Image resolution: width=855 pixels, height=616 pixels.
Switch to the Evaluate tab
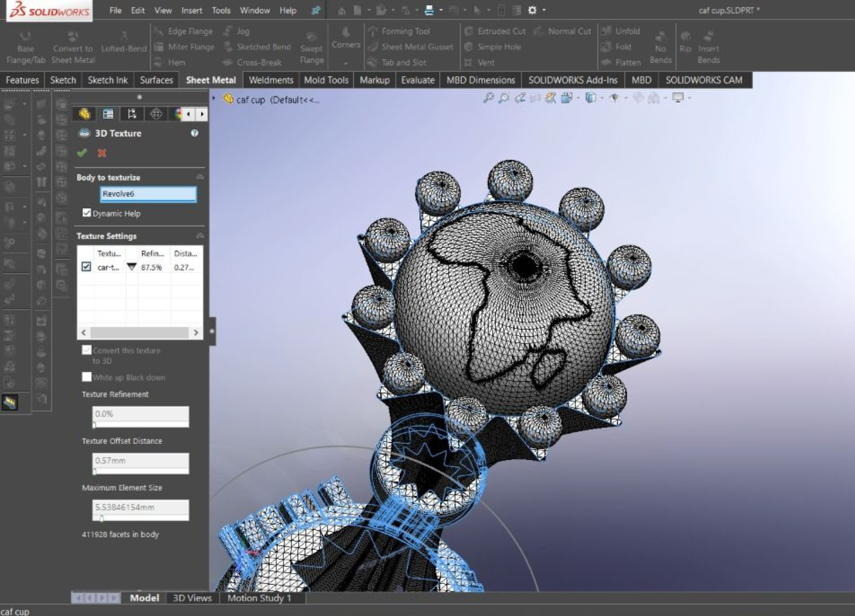[x=417, y=80]
